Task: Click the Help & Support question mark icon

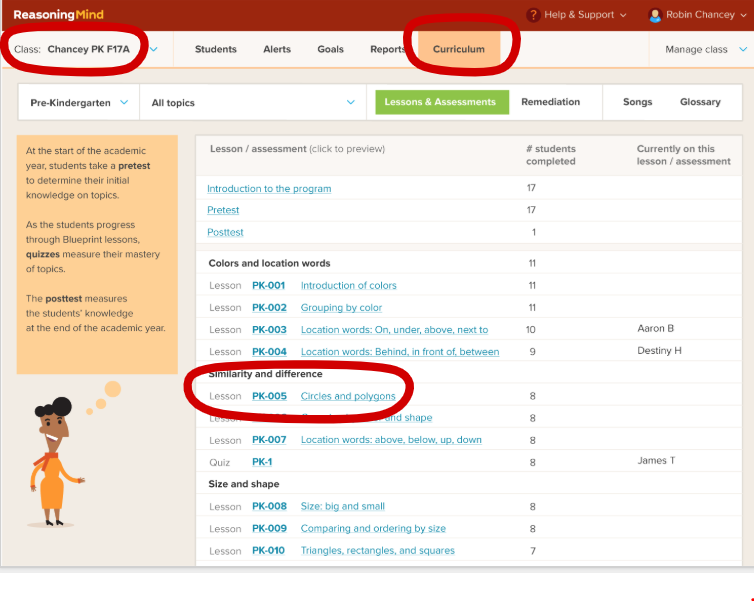Action: (533, 15)
